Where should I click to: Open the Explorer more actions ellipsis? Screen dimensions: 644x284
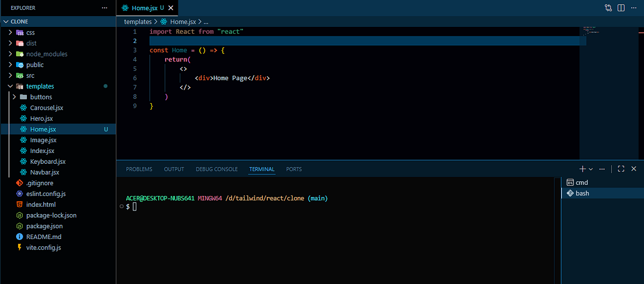click(x=105, y=8)
